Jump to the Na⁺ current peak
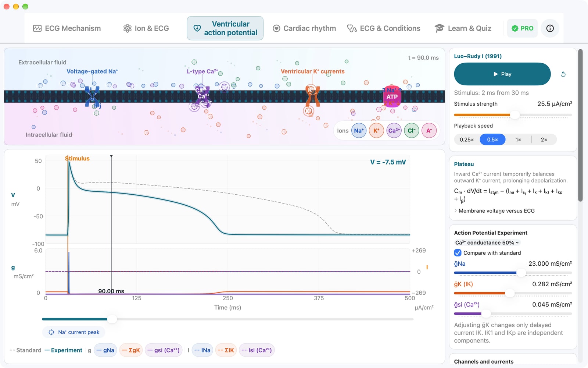This screenshot has width=588, height=368. [73, 332]
